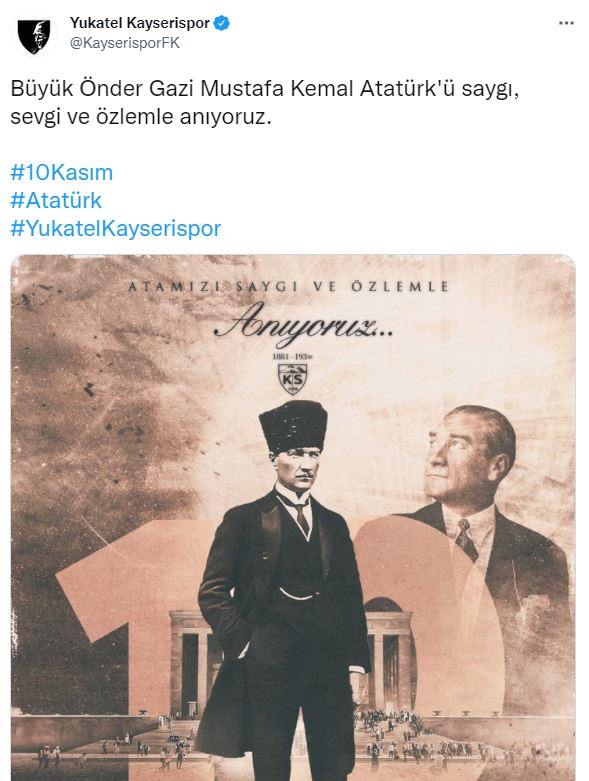Select the tweet text about Mustafa Kemal Atatürk
The width and height of the screenshot is (589, 781).
(x=265, y=103)
